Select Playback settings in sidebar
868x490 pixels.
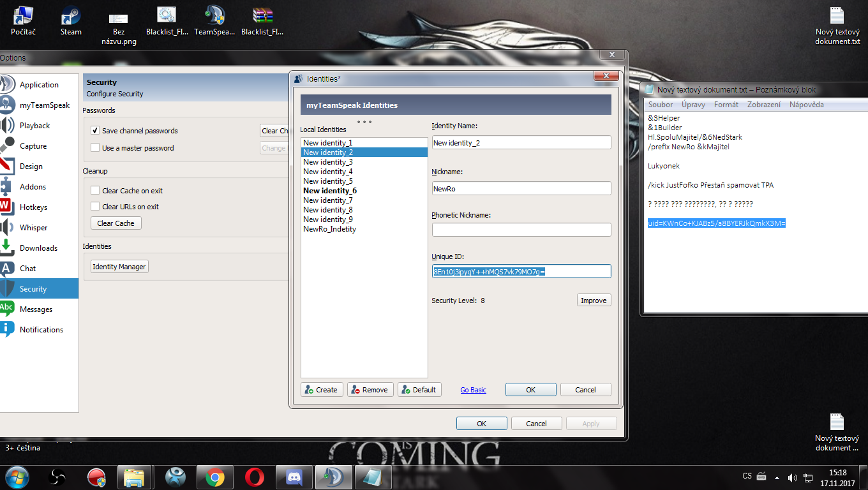pyautogui.click(x=39, y=126)
